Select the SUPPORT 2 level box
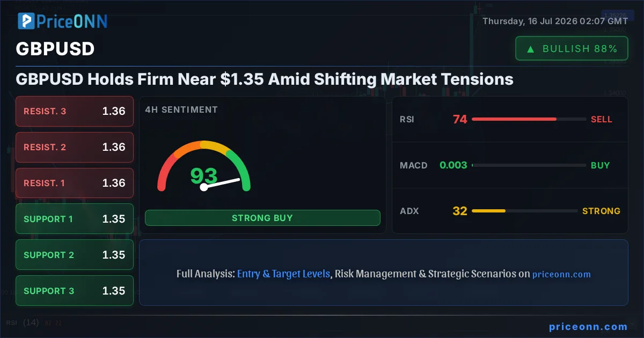This screenshot has height=338, width=644. 75,255
